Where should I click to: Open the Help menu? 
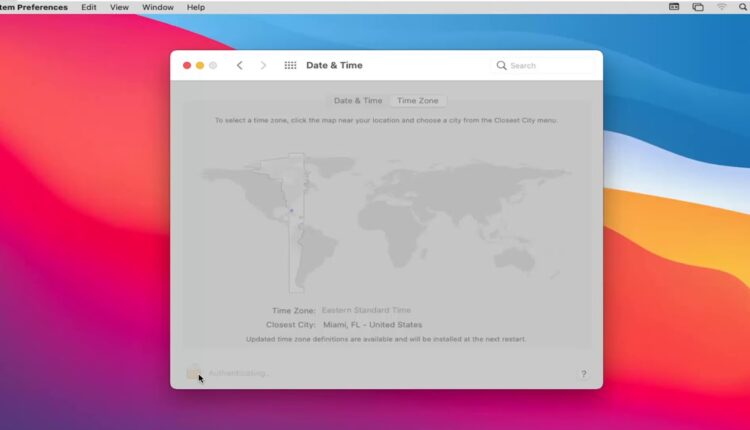pos(196,7)
